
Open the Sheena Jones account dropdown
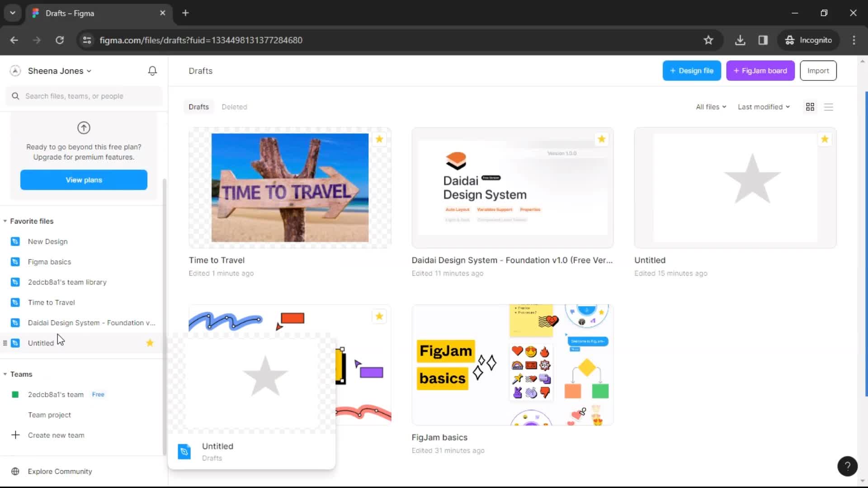coord(60,71)
